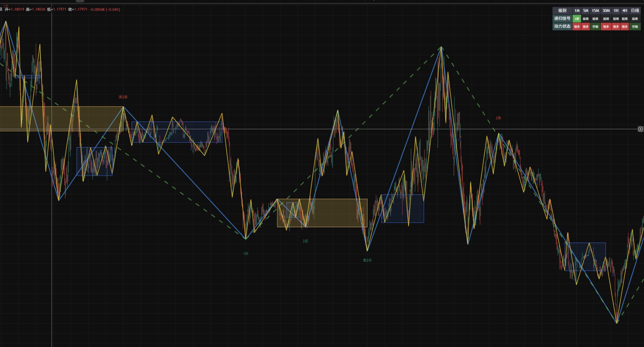This screenshot has height=347, width=644.
Task: Click the 类2卖 signal label on the chart
Action: tap(123, 97)
